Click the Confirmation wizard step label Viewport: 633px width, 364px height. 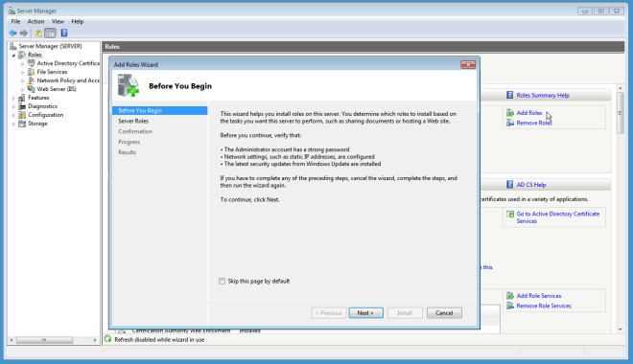coord(135,131)
